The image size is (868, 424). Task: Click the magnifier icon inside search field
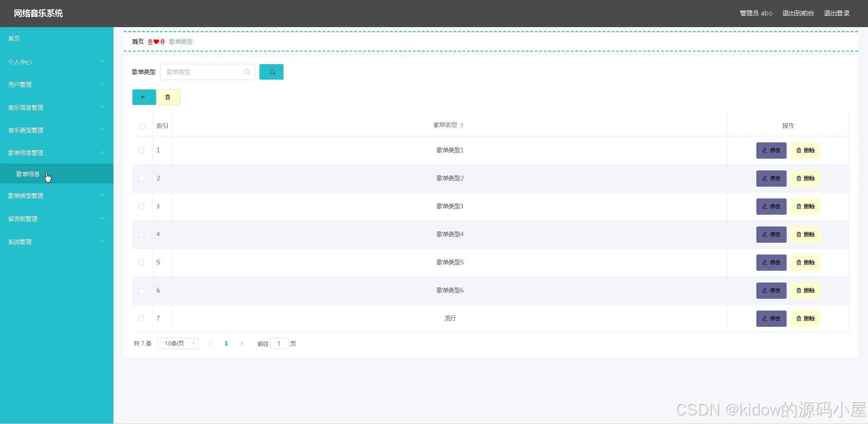coord(247,72)
